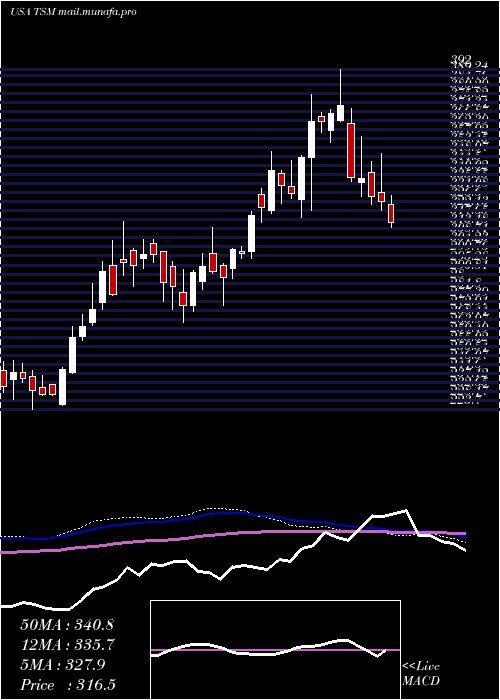Click inside the MACD inset chart box
Image resolution: width=500 pixels, height=700 pixels.
tap(275, 650)
